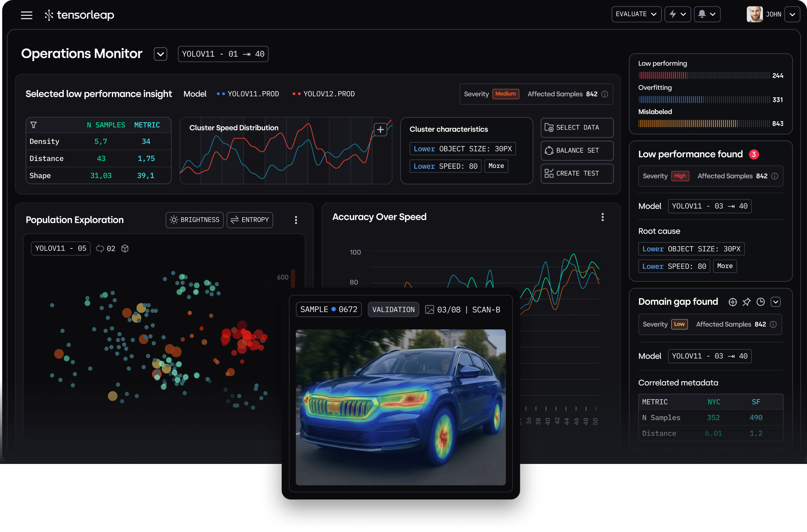Toggle the YOLOV12.PROD model series

tap(324, 94)
